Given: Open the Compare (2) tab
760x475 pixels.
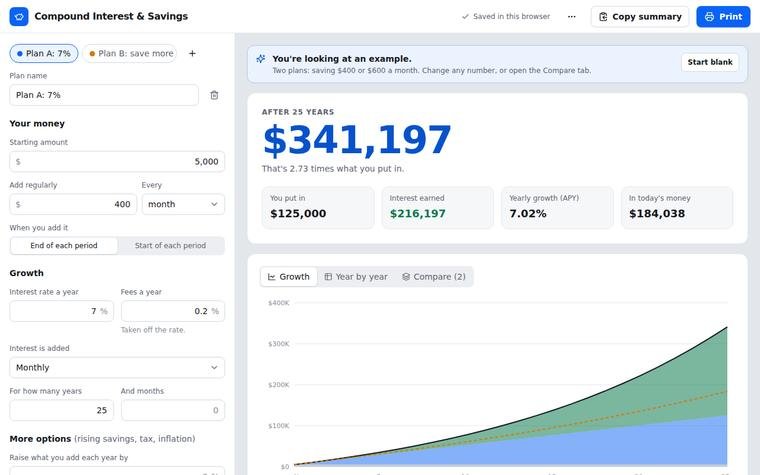Looking at the screenshot, I should pyautogui.click(x=434, y=277).
